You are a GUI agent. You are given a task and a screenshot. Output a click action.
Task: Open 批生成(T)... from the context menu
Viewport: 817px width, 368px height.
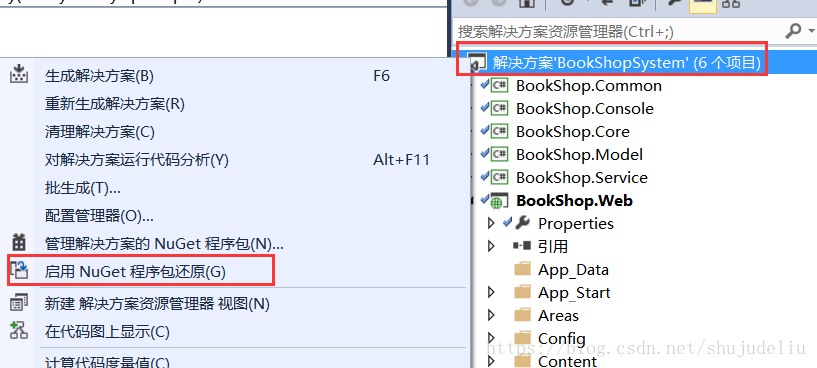point(83,188)
